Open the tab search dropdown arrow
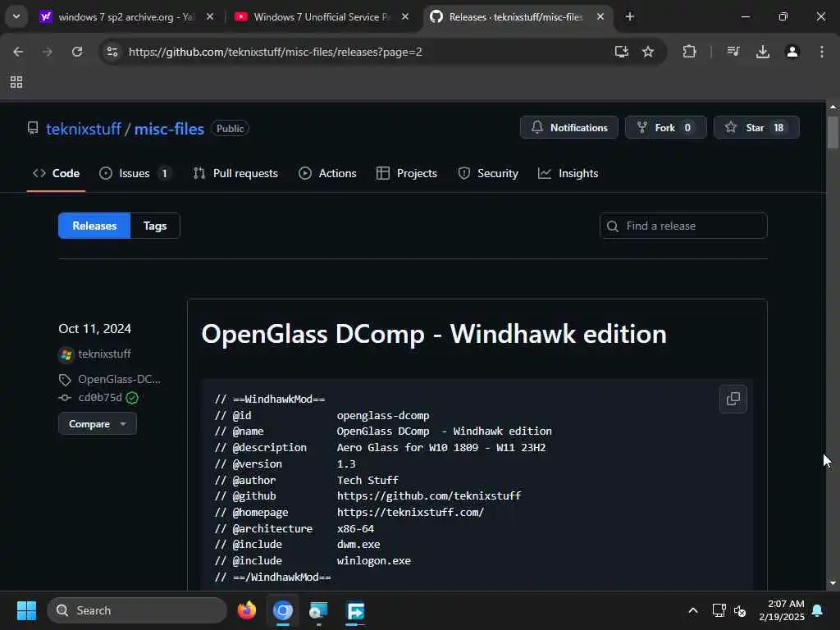 tap(16, 16)
